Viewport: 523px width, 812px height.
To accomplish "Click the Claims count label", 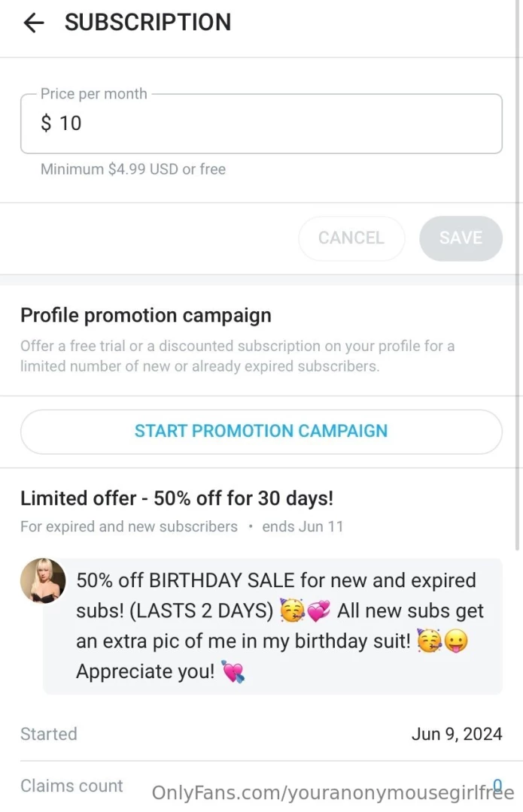I will click(x=71, y=786).
